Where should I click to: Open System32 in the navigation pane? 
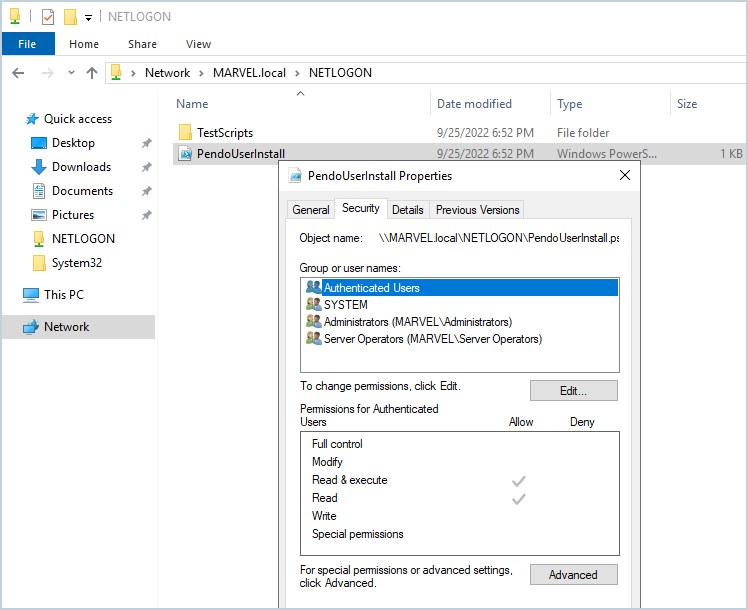[76, 263]
